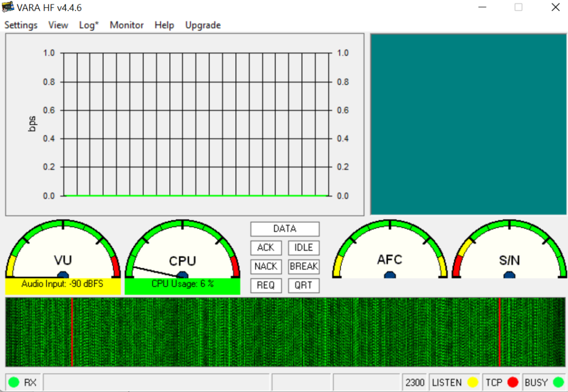Open the Settings menu
The width and height of the screenshot is (568, 392).
coord(21,25)
